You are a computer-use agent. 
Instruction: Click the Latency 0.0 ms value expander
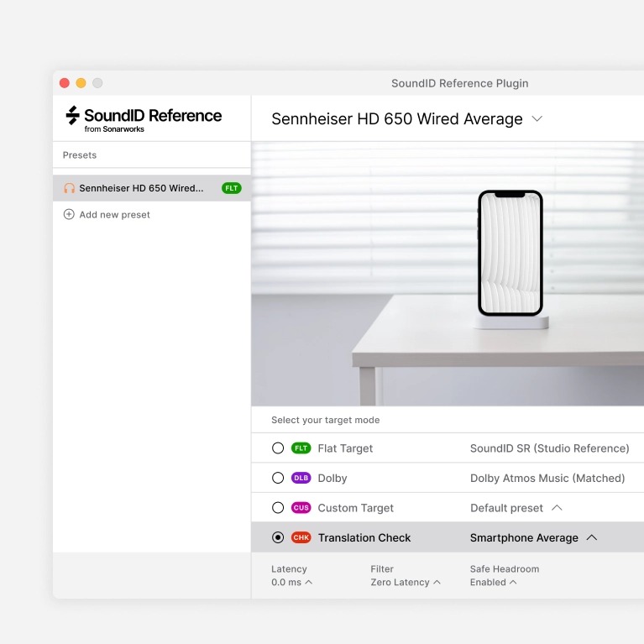tap(291, 583)
